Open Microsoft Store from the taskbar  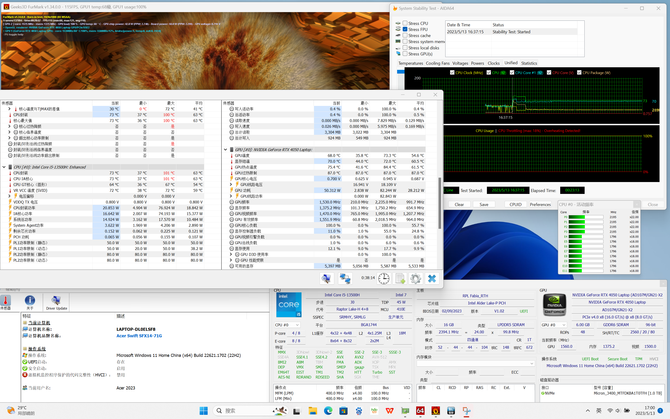point(343,411)
